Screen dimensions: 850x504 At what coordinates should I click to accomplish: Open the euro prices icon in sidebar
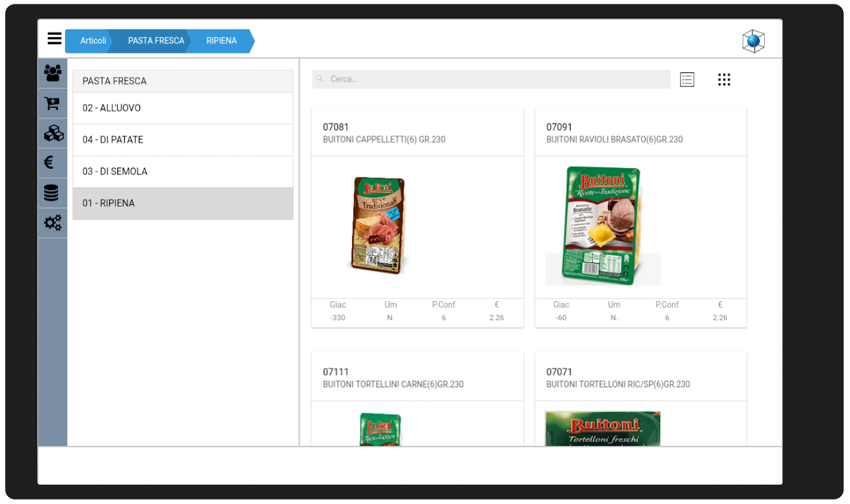click(49, 163)
